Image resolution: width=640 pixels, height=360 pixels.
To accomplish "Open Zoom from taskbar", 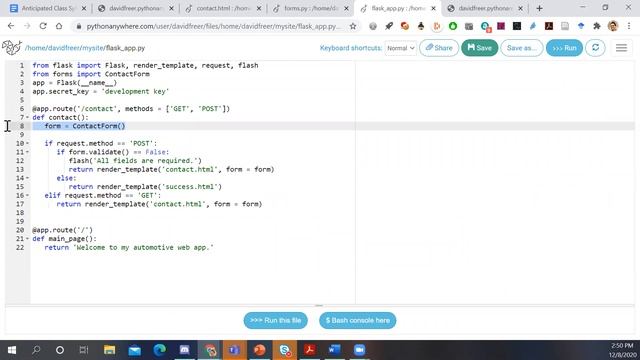I will [x=359, y=350].
